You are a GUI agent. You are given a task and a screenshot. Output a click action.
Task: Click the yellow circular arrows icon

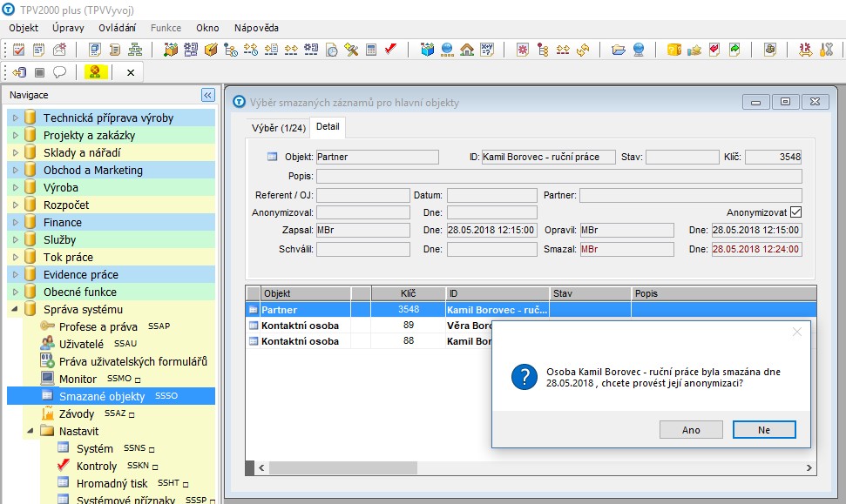tap(583, 50)
